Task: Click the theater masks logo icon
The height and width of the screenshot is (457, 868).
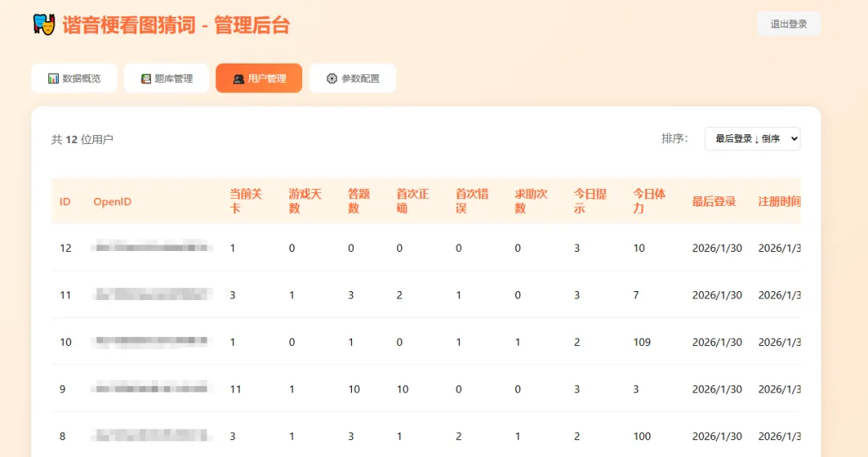Action: (44, 25)
